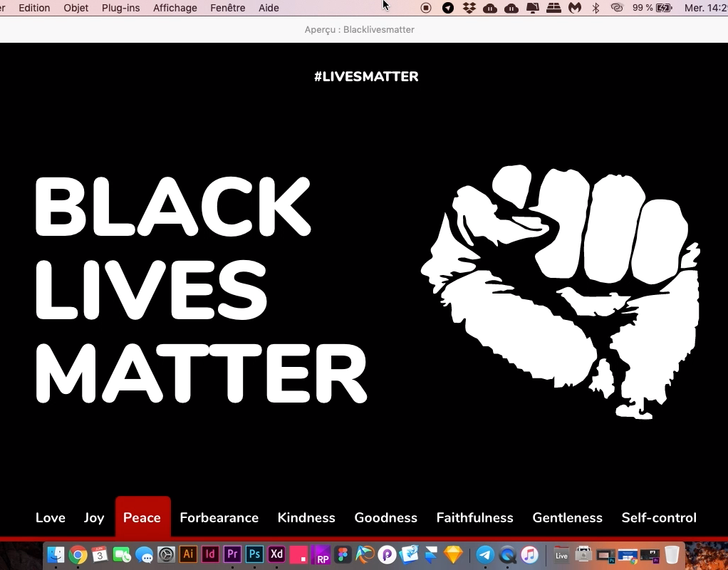Image resolution: width=728 pixels, height=570 pixels.
Task: Select the Love tab
Action: tap(51, 517)
